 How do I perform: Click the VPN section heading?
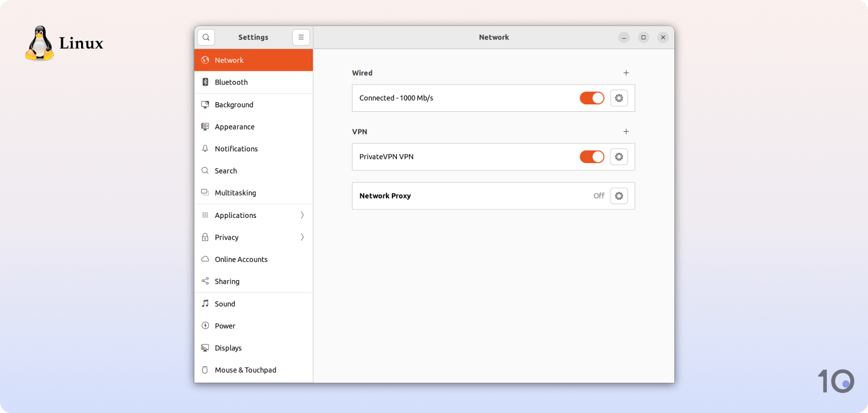360,132
